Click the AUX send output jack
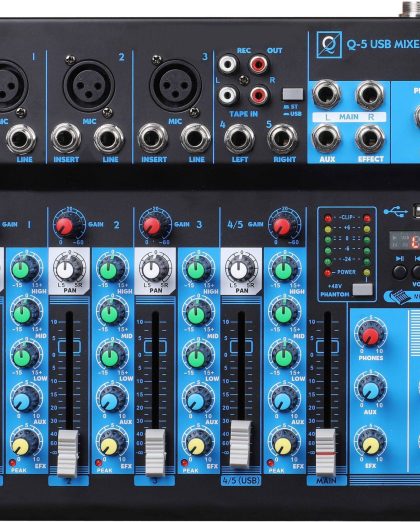The width and height of the screenshot is (420, 522). tap(326, 138)
